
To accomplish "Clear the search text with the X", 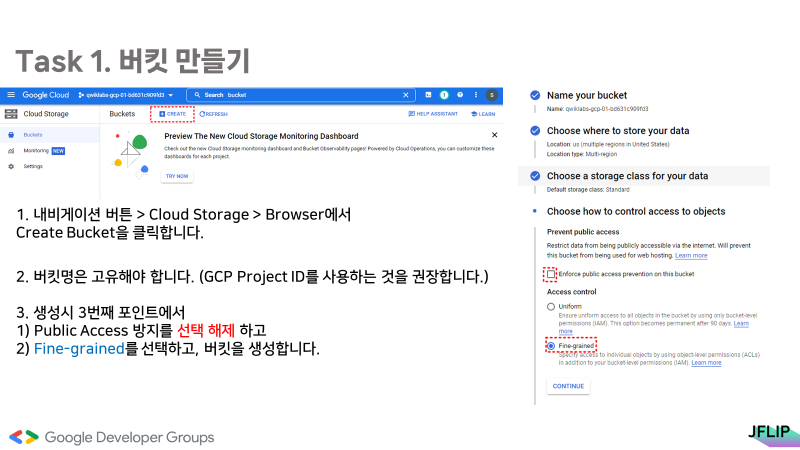I will [x=406, y=95].
